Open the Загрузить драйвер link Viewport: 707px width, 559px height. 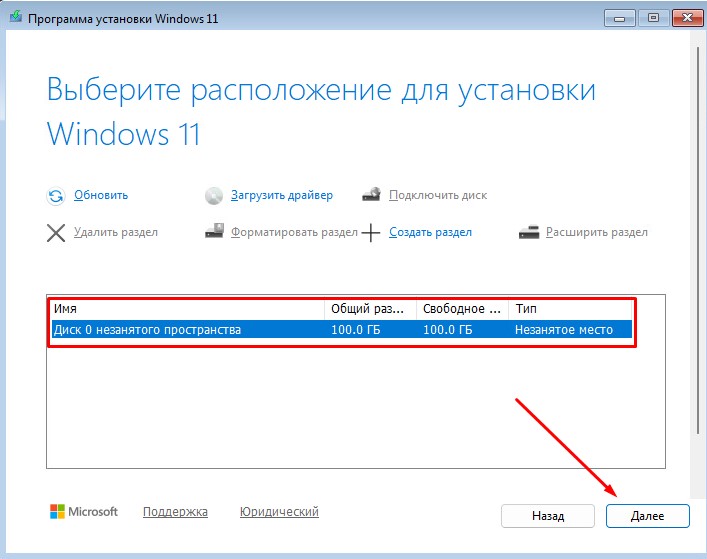coord(282,195)
